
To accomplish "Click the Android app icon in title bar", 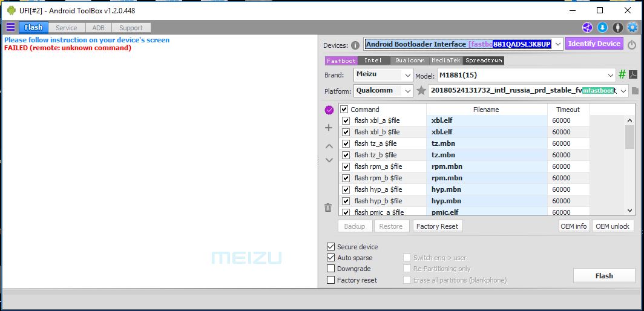I will click(11, 10).
